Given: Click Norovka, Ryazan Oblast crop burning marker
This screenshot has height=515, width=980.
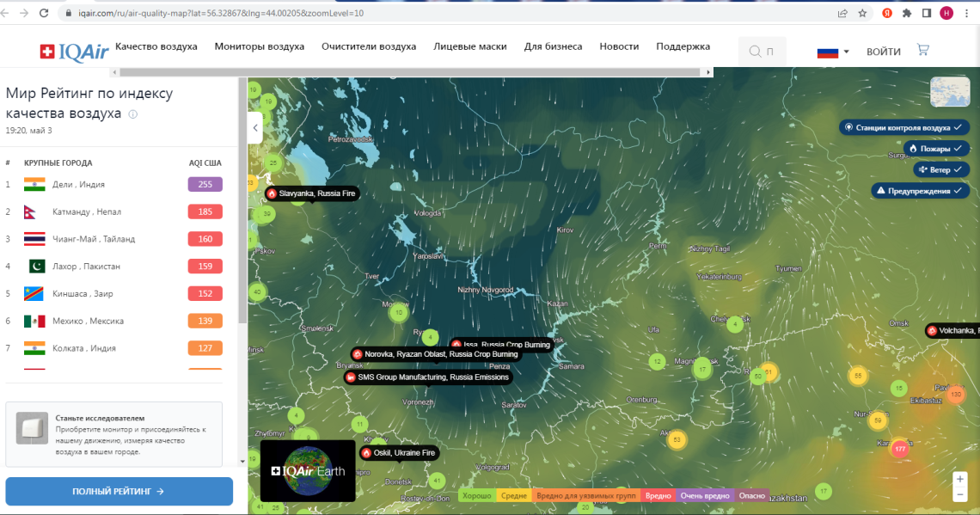Looking at the screenshot, I should (436, 354).
